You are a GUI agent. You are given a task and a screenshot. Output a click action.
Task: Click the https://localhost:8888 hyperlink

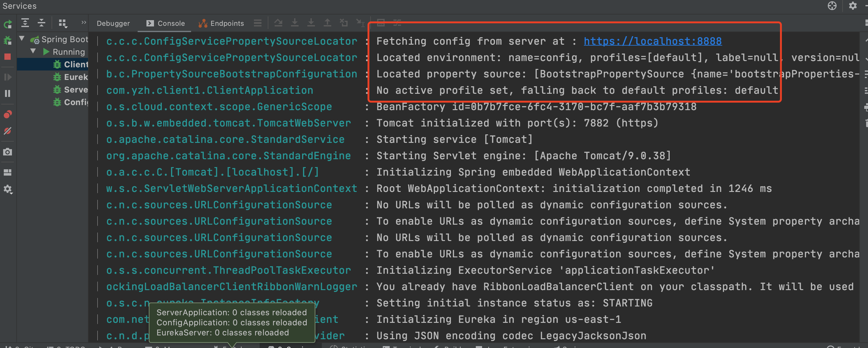651,42
